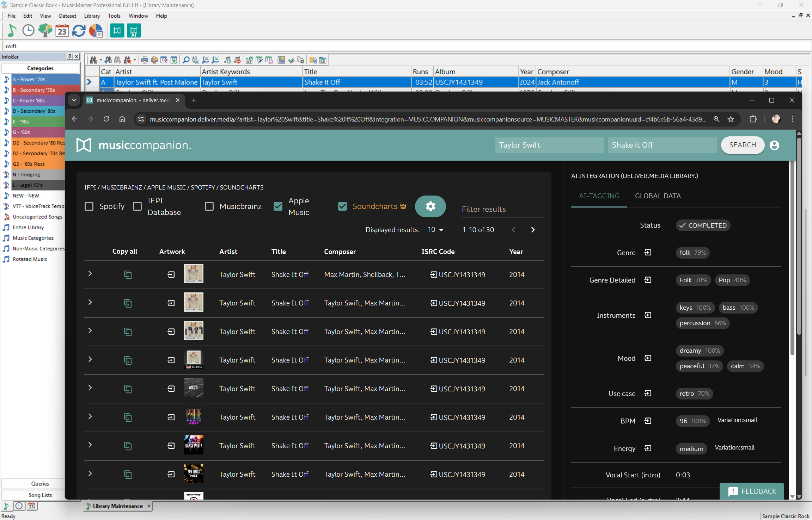Reload the musiccompanion browser page
This screenshot has height=520, width=812.
(106, 119)
